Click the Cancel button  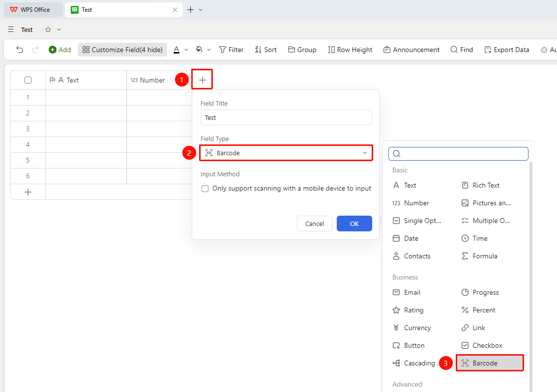314,224
